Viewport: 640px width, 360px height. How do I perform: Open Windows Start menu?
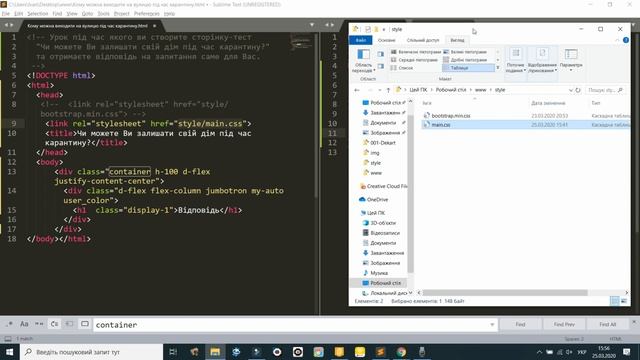[9, 352]
